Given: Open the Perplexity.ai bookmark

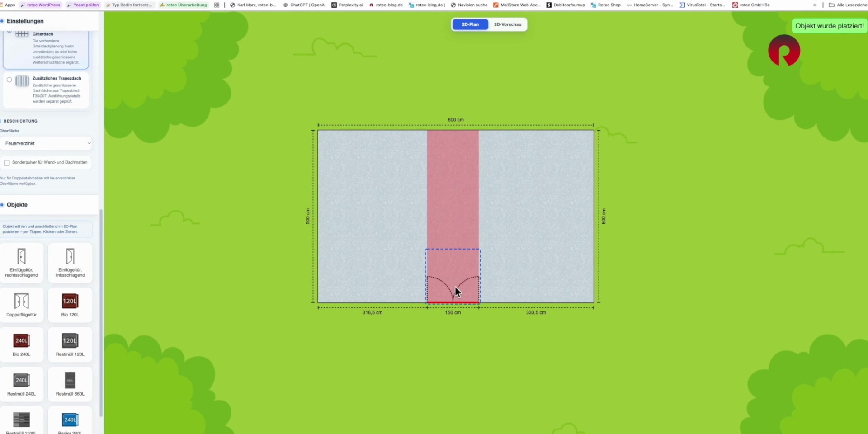Looking at the screenshot, I should 347,5.
